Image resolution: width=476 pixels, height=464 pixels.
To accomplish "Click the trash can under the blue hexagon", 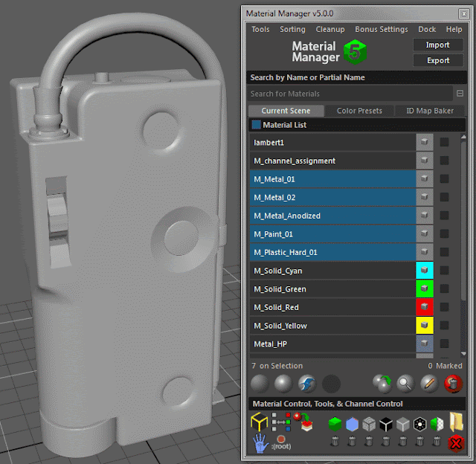I will tap(352, 441).
